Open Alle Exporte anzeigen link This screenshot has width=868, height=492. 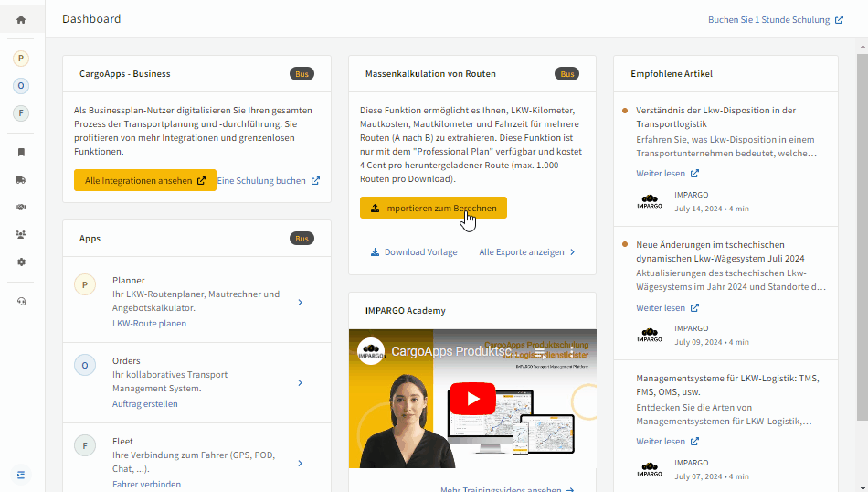click(x=527, y=252)
